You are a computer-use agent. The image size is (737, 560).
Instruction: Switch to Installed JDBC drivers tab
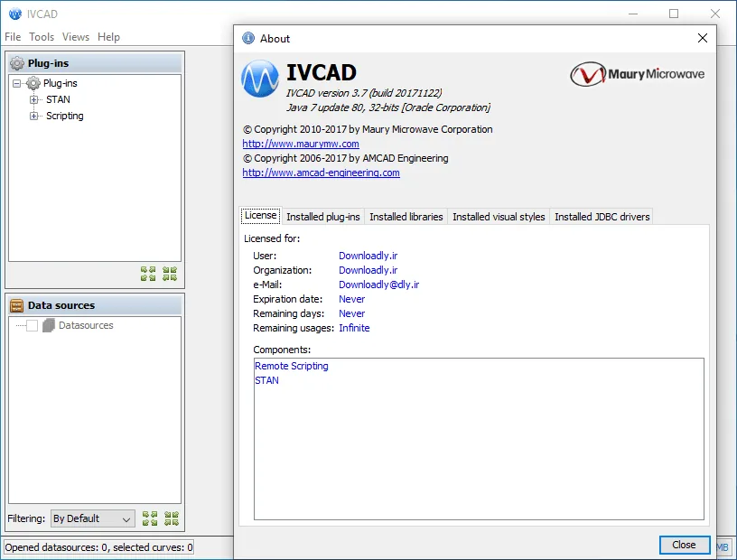602,217
